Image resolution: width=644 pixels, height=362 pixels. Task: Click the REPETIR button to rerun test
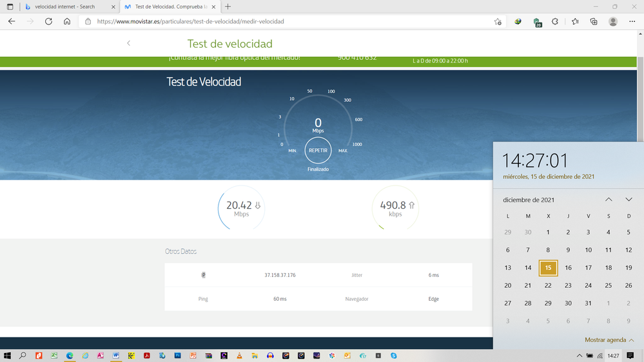(x=318, y=150)
